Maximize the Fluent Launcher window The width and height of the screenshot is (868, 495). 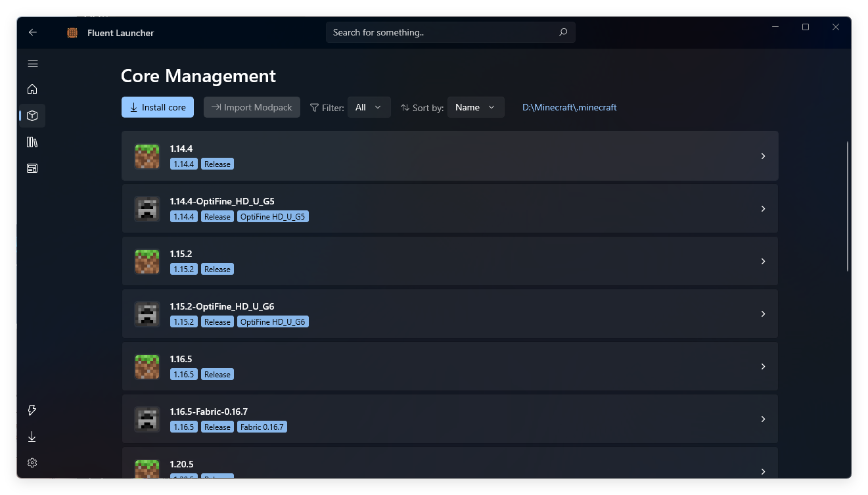click(806, 27)
